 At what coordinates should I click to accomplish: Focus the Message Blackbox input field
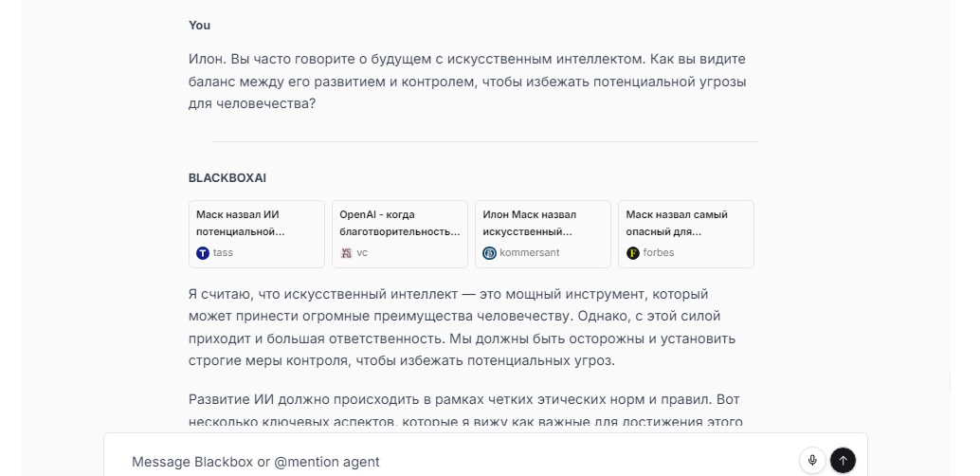(x=455, y=462)
